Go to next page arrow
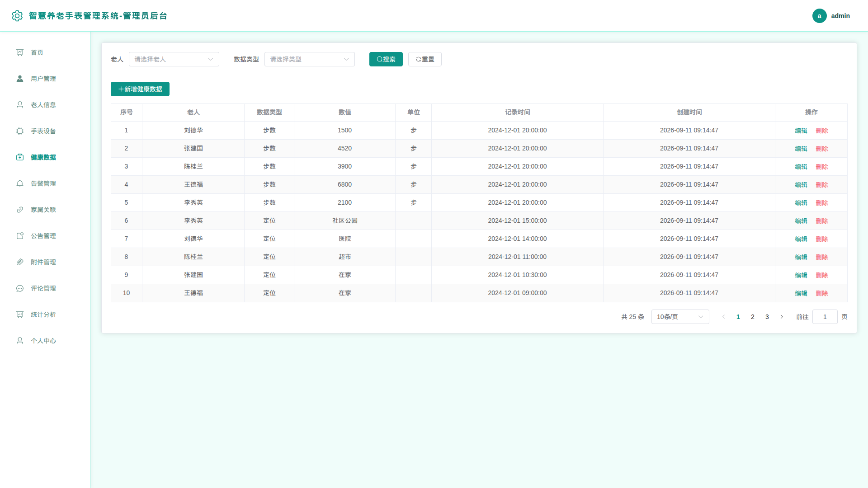The width and height of the screenshot is (868, 488). pyautogui.click(x=781, y=317)
